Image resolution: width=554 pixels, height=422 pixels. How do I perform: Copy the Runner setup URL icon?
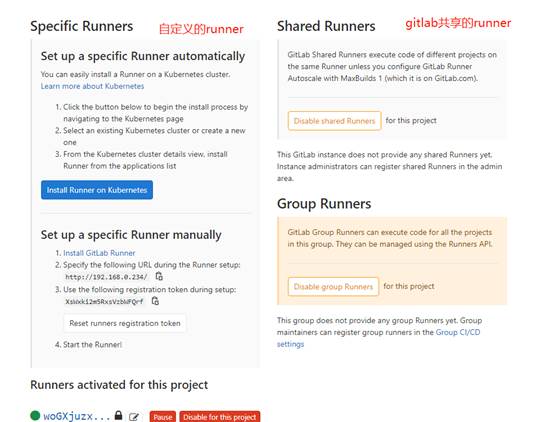159,276
